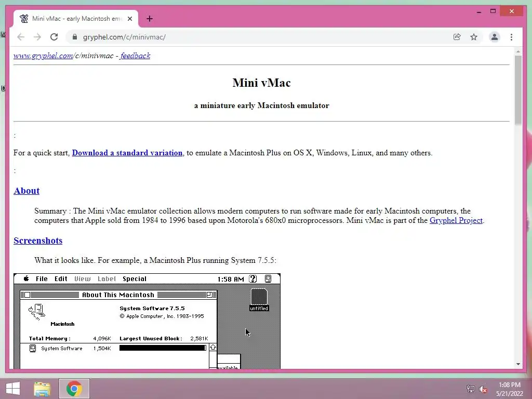Select the Mini vMac browser tab
Viewport: 532px width, 399px height.
[76, 19]
